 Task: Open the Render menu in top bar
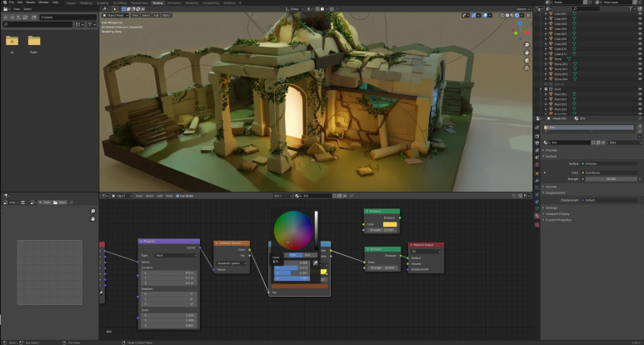coord(31,2)
